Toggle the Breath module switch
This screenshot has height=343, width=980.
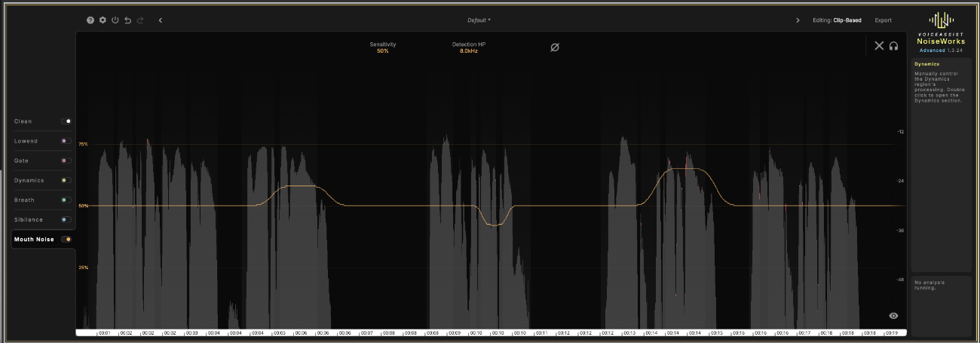pyautogui.click(x=66, y=200)
